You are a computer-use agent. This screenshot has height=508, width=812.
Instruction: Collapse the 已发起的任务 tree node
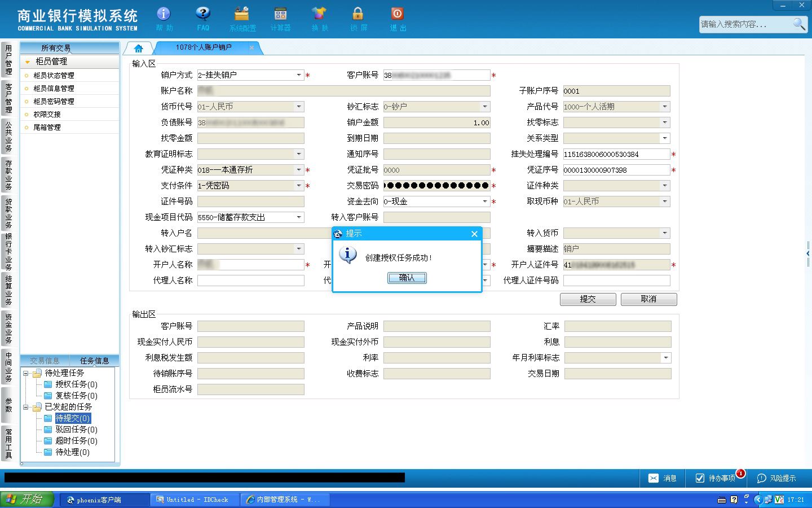click(25, 407)
